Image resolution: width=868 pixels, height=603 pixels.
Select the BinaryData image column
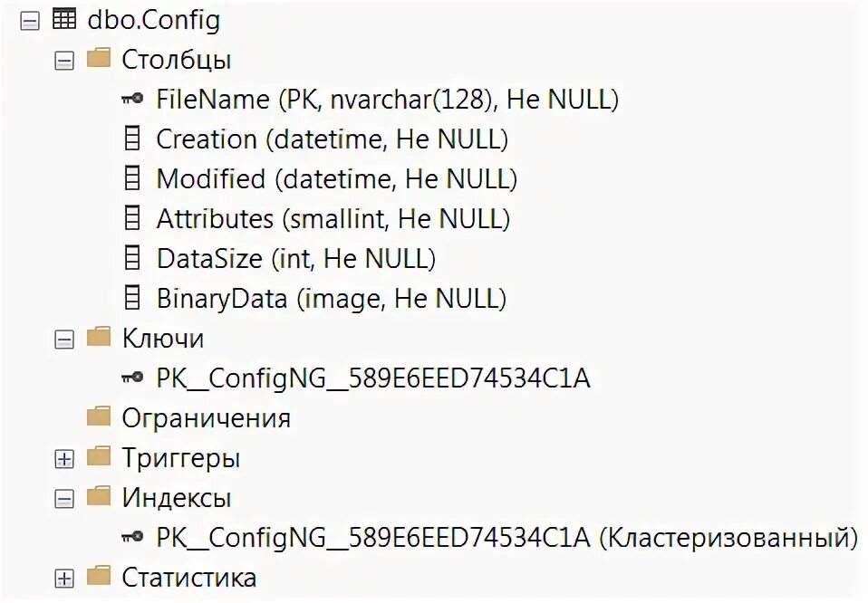pyautogui.click(x=331, y=299)
